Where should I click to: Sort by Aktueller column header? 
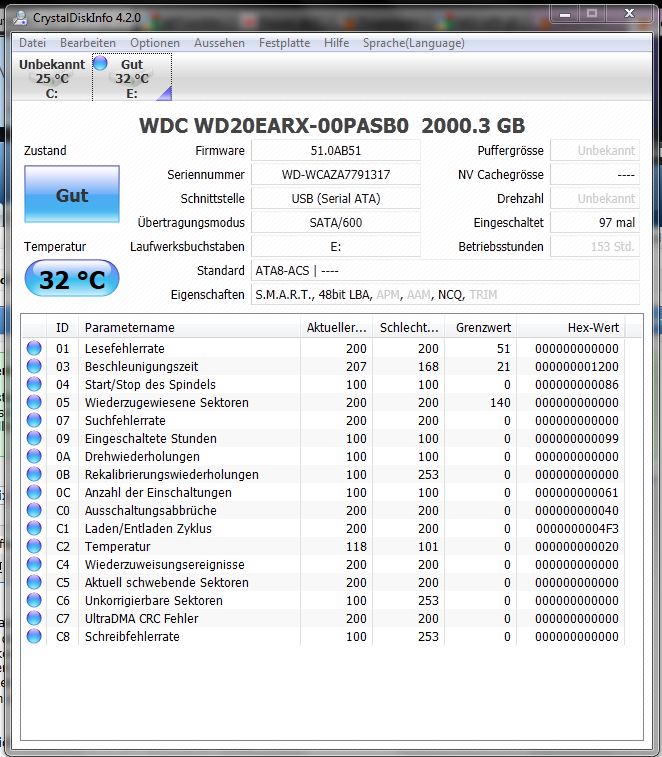click(336, 327)
